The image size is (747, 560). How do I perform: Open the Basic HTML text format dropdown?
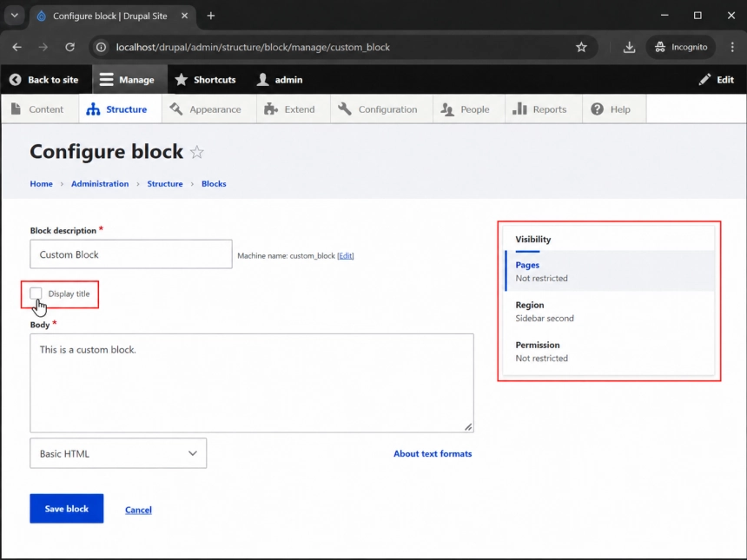tap(118, 453)
